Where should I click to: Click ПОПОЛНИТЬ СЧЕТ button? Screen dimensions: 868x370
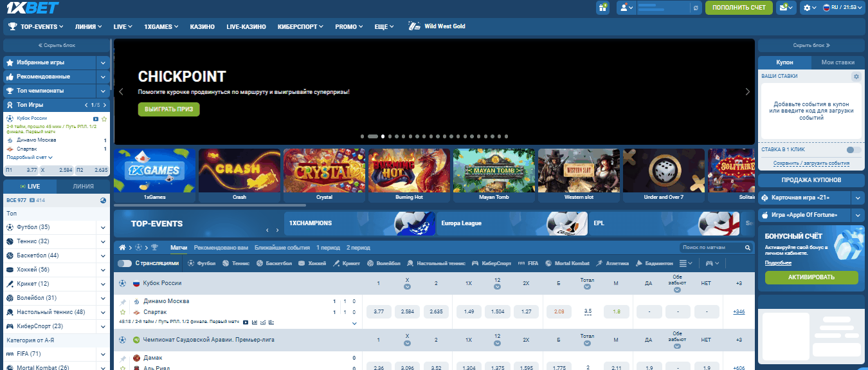739,8
